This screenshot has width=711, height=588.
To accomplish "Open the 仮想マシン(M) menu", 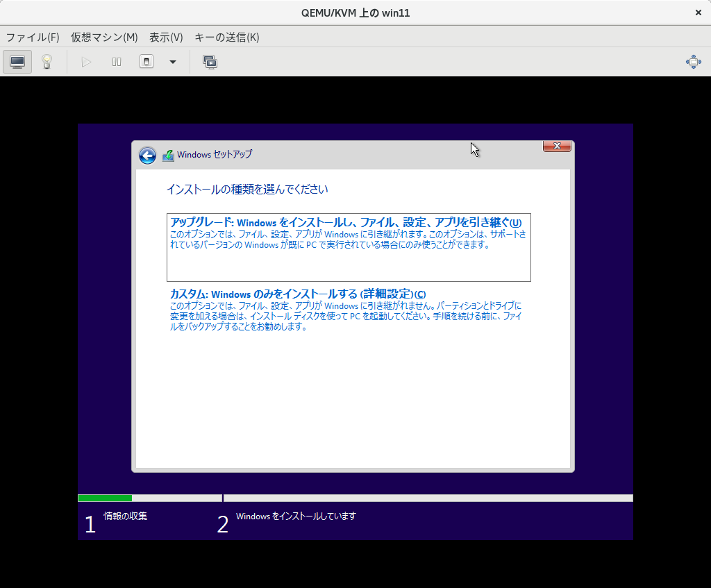I will (x=104, y=37).
